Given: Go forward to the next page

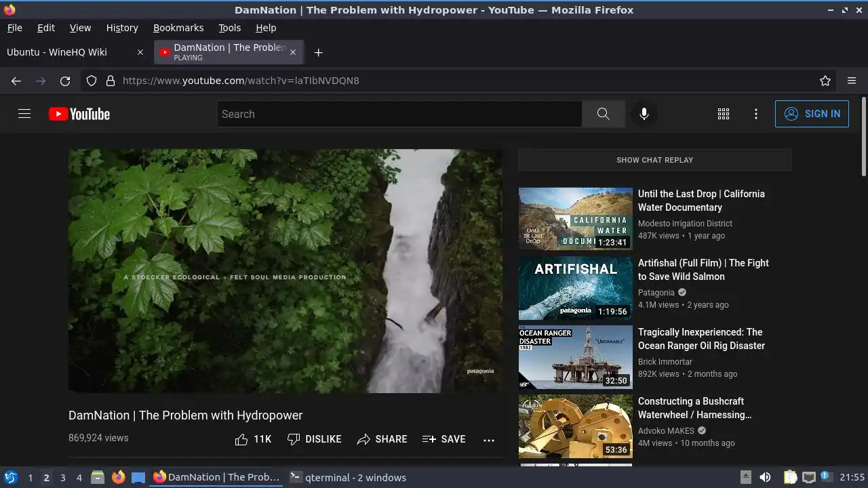Looking at the screenshot, I should tap(41, 81).
